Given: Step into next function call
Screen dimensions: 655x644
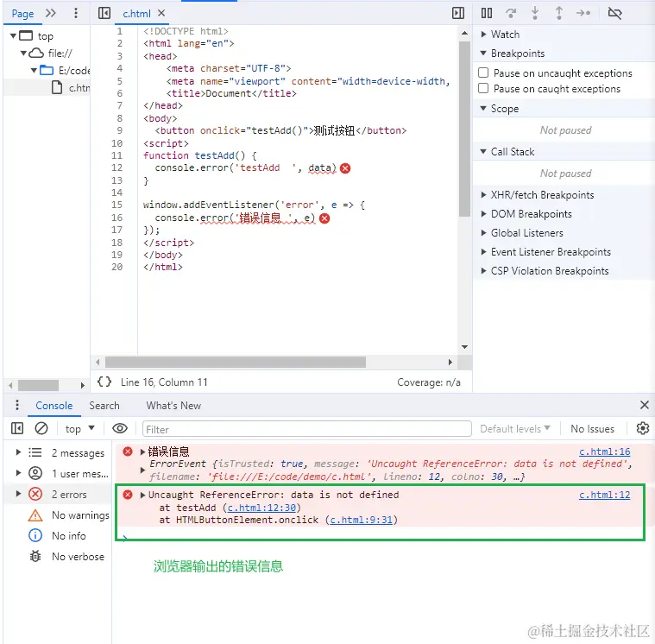Looking at the screenshot, I should 535,13.
